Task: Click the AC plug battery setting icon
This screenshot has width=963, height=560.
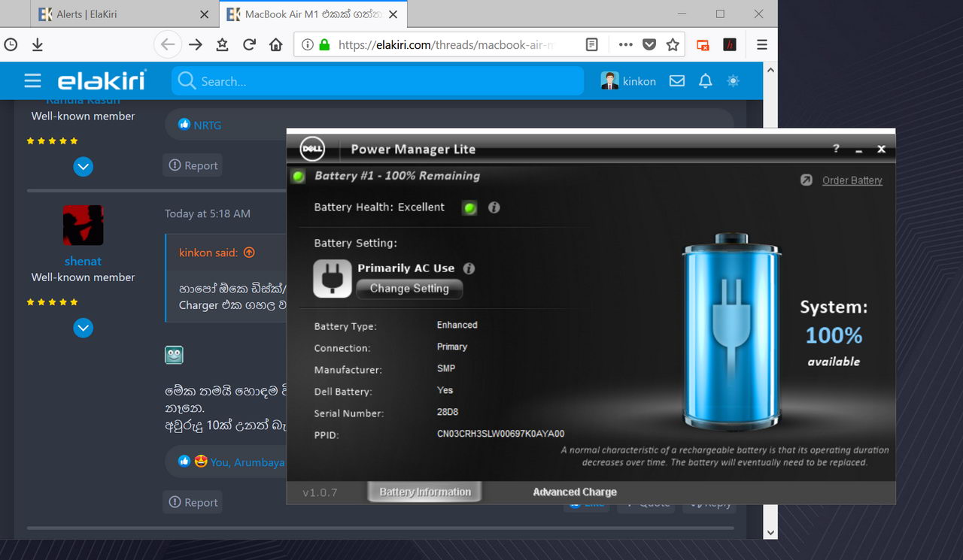Action: (333, 278)
